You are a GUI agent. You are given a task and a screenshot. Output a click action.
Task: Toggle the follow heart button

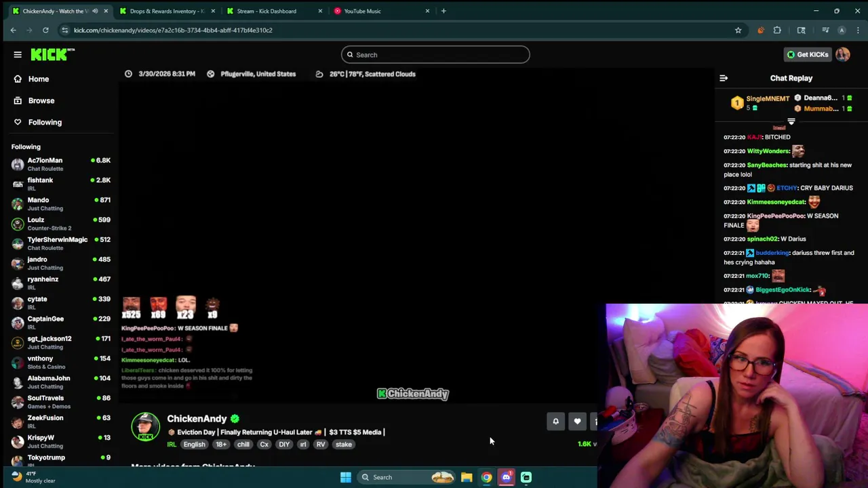tap(577, 422)
